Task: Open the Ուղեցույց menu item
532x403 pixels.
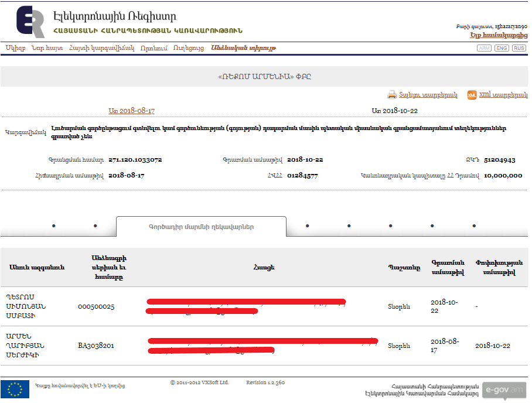Action: [188, 48]
